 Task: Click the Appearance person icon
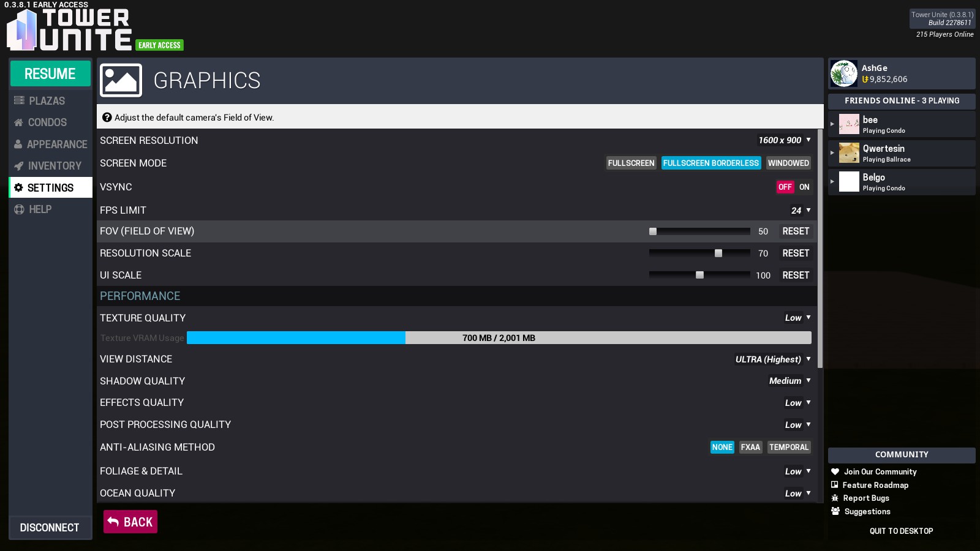[x=18, y=144]
